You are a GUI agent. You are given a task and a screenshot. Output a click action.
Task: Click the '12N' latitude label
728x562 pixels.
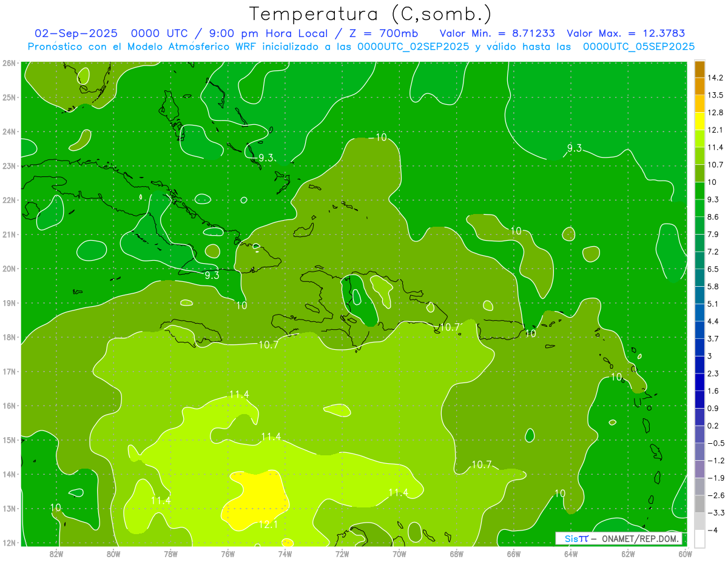click(9, 543)
